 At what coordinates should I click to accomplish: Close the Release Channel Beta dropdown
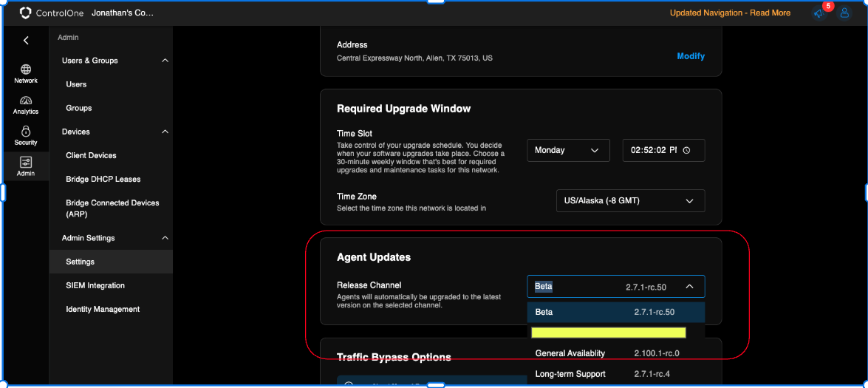(688, 287)
